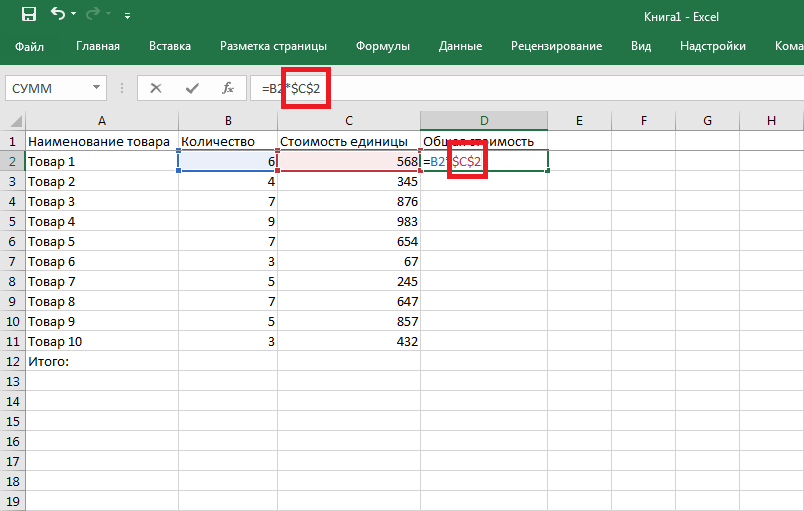Confirm formula with the checkmark icon
Image resolution: width=804 pixels, height=511 pixels.
tap(191, 88)
